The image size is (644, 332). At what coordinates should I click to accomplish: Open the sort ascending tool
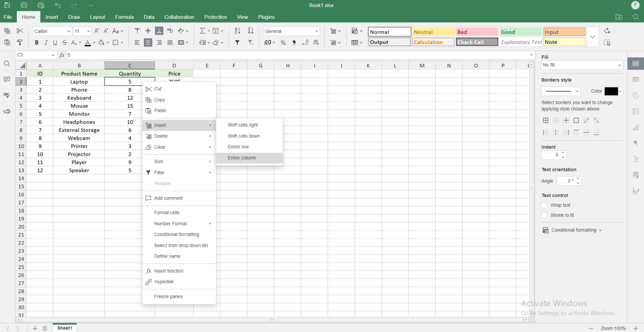pyautogui.click(x=237, y=31)
